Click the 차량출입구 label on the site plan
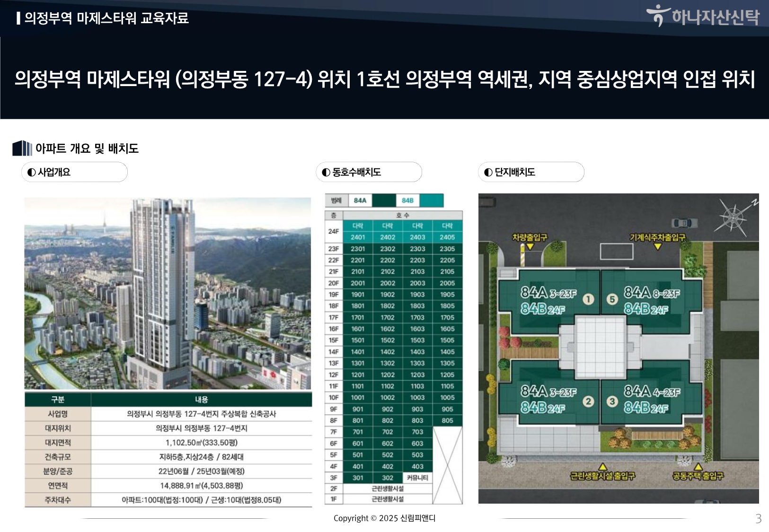This screenshot has height=532, width=769. click(530, 237)
